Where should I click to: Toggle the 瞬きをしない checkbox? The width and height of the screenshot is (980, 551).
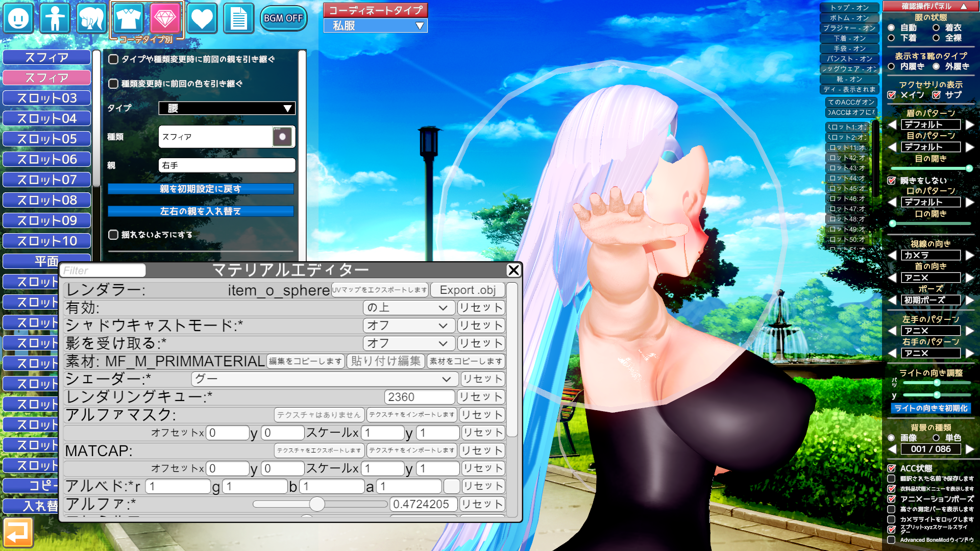[892, 181]
